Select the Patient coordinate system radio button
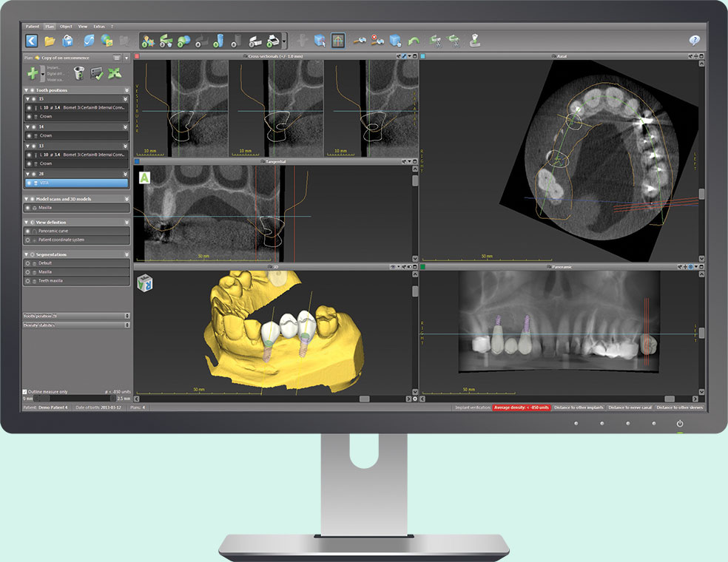 28,240
